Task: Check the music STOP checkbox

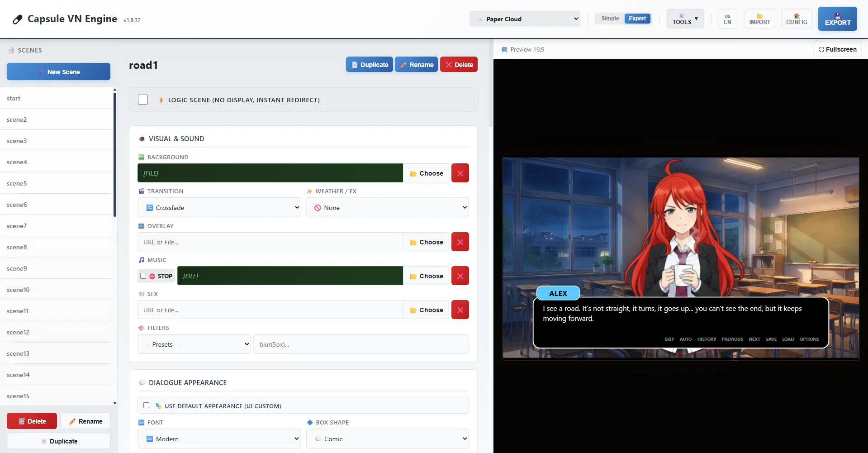Action: pos(143,276)
